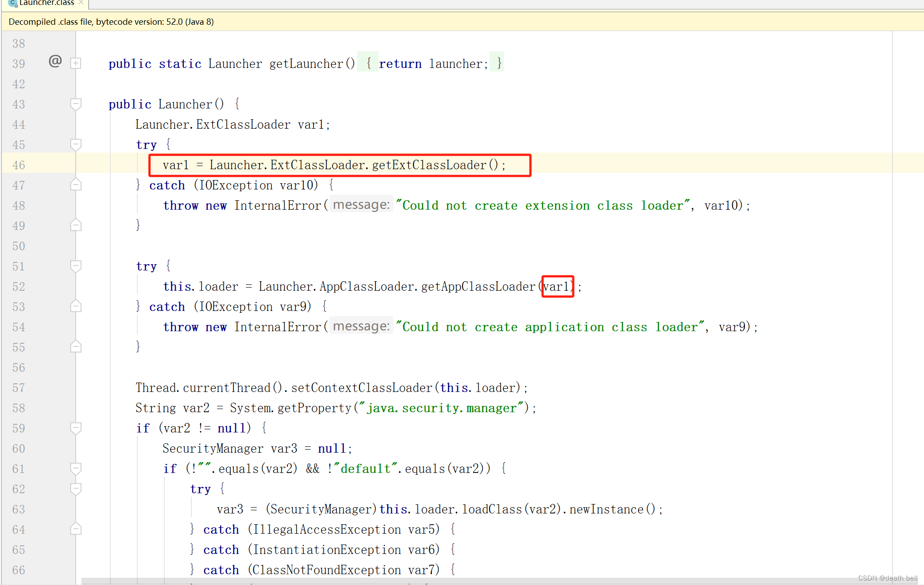Click the "Could not create extension class loader" string
The image size is (924, 585).
click(x=543, y=206)
